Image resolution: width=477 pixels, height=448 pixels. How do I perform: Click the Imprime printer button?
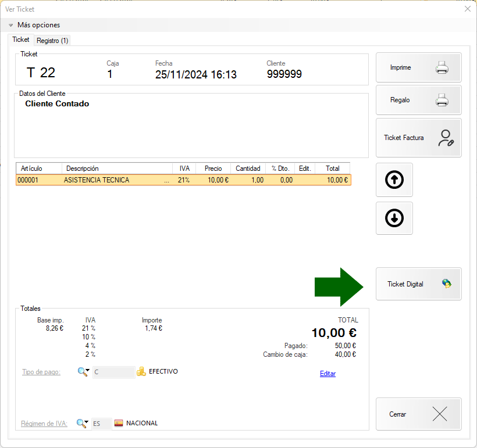click(x=418, y=67)
